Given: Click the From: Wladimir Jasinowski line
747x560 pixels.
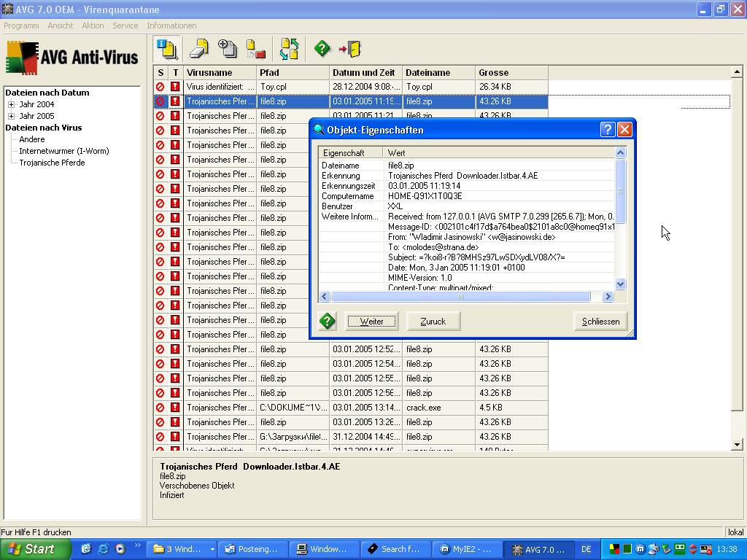Looking at the screenshot, I should coord(472,237).
